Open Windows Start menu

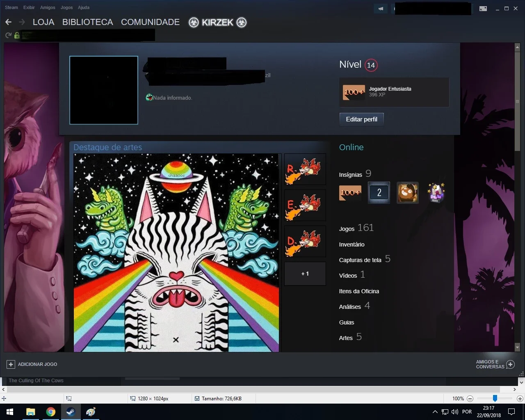click(10, 412)
